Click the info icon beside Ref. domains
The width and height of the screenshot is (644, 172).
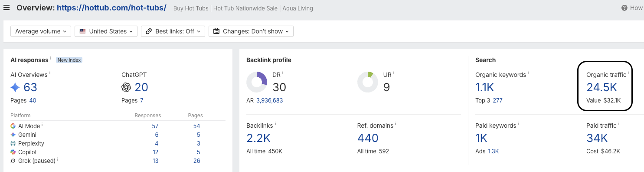(396, 124)
